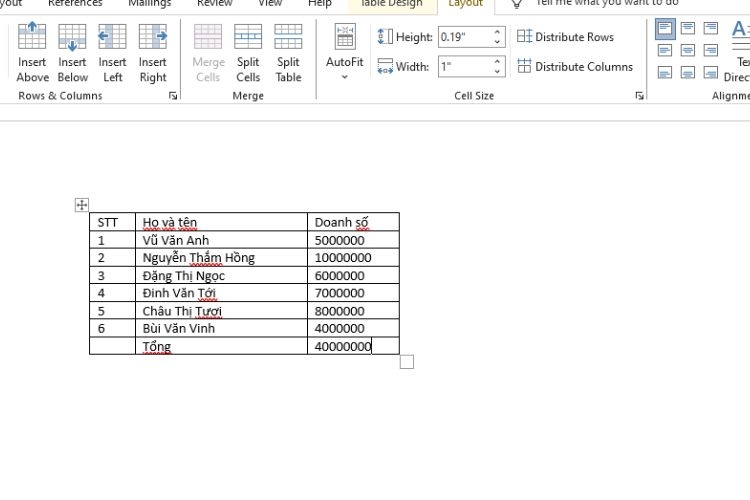
Task: Click the cell 'Châu Thị Tươi'
Action: point(221,311)
